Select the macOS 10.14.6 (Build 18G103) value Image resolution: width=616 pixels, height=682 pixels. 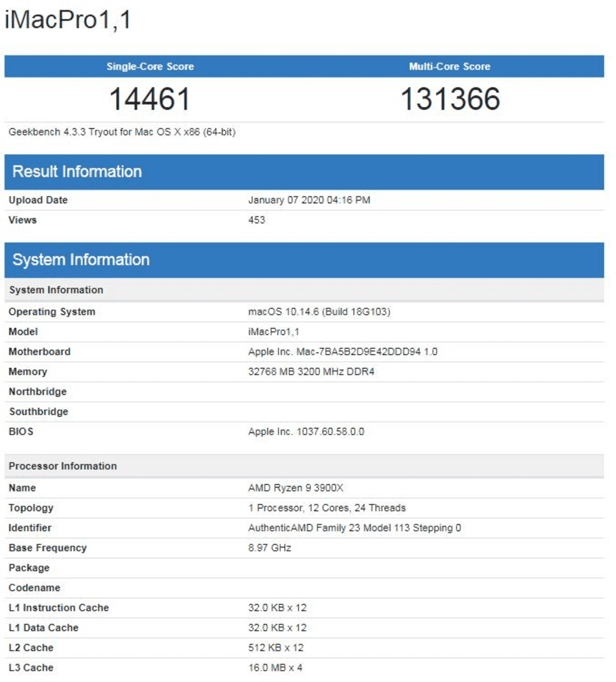pyautogui.click(x=319, y=312)
